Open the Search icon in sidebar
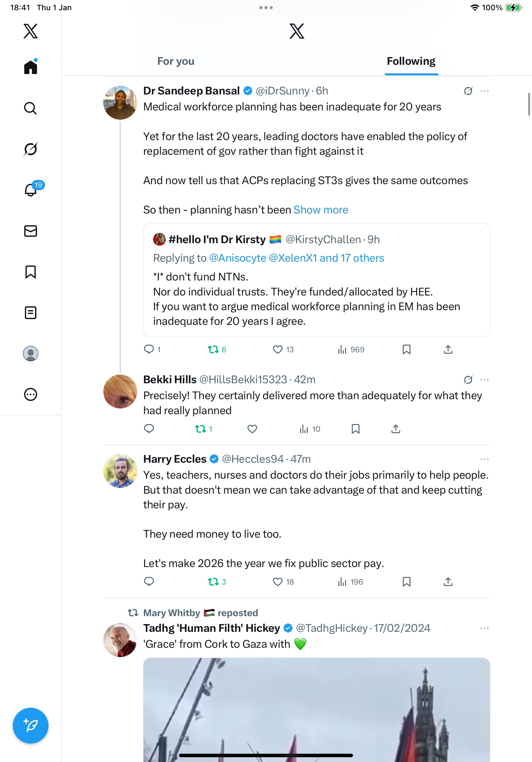 coord(31,108)
